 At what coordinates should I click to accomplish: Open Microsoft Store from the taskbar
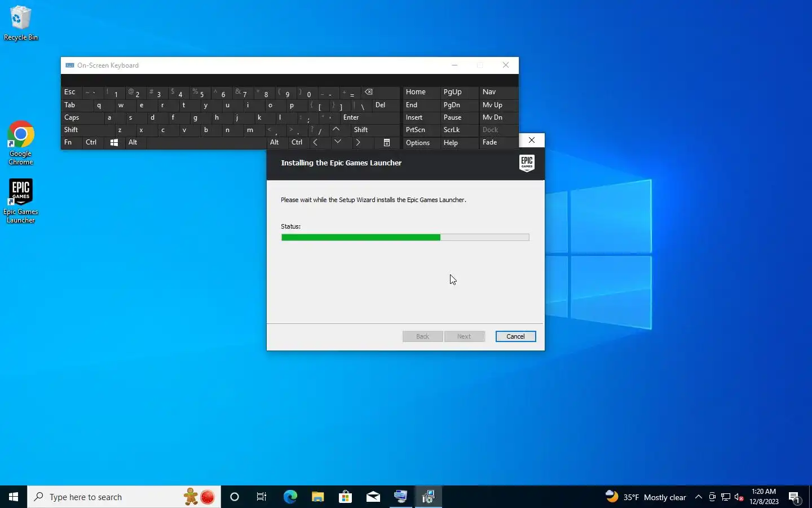click(x=345, y=497)
